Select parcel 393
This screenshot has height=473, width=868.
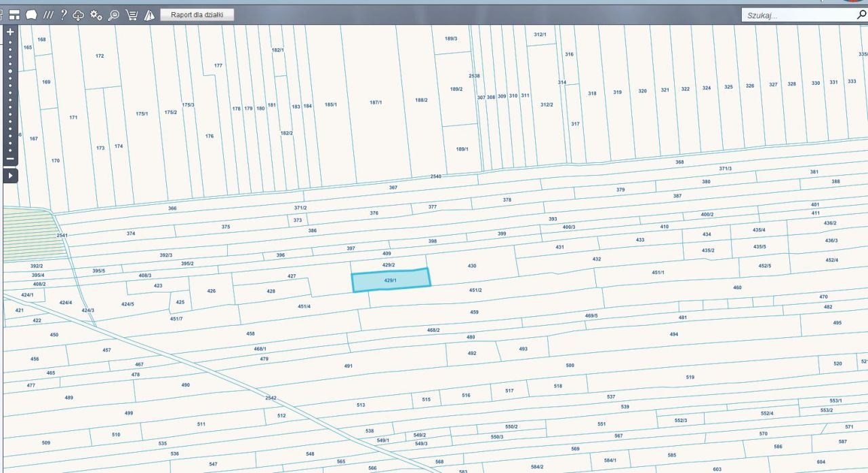[x=553, y=219]
